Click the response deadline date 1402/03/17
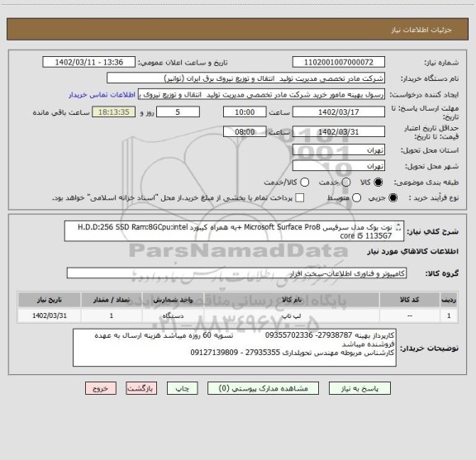This screenshot has height=460, width=476. click(339, 112)
